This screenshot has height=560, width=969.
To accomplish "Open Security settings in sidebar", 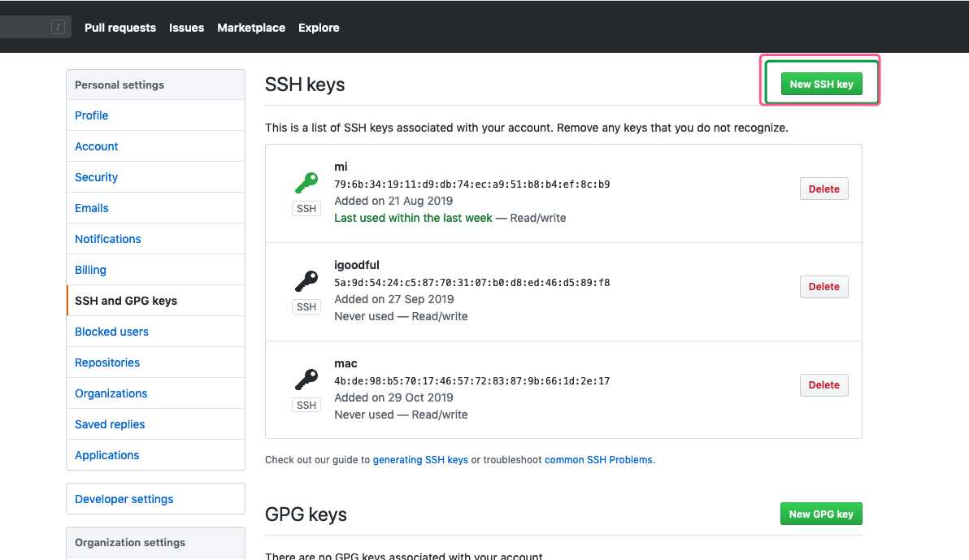I will click(156, 177).
